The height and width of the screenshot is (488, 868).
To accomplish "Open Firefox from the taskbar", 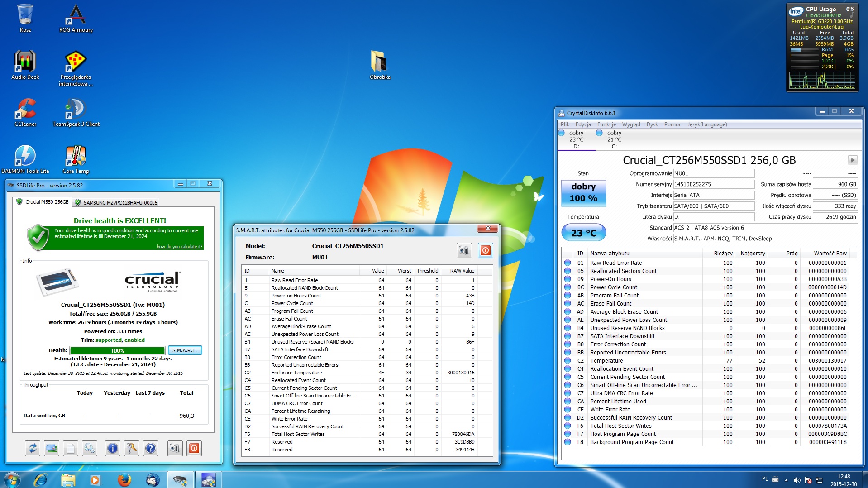I will tap(124, 479).
